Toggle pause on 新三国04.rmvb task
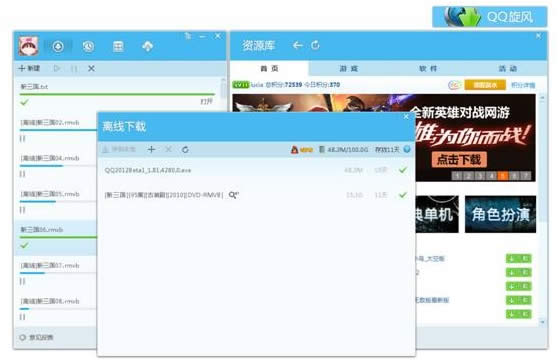Viewport: 558px width, 364px height. tap(22, 174)
